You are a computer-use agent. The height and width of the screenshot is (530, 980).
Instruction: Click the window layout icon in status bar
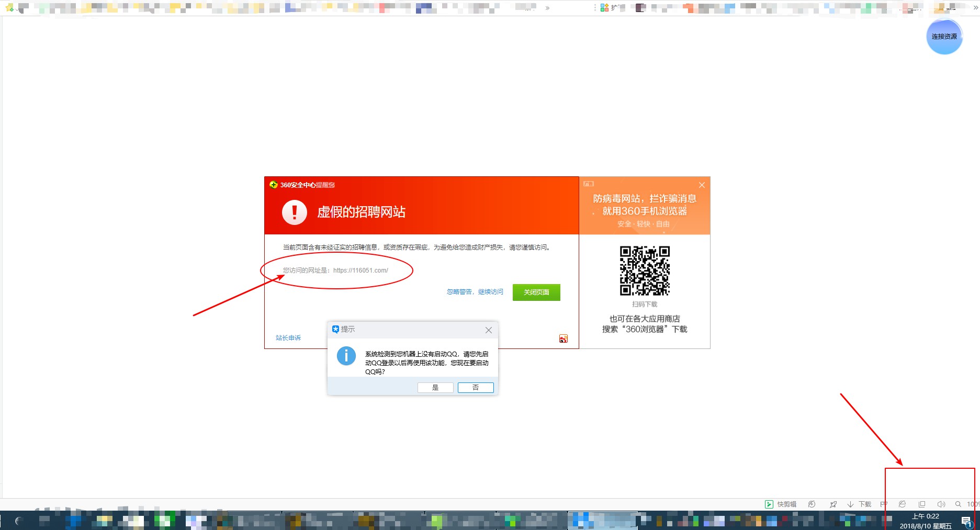(x=922, y=504)
